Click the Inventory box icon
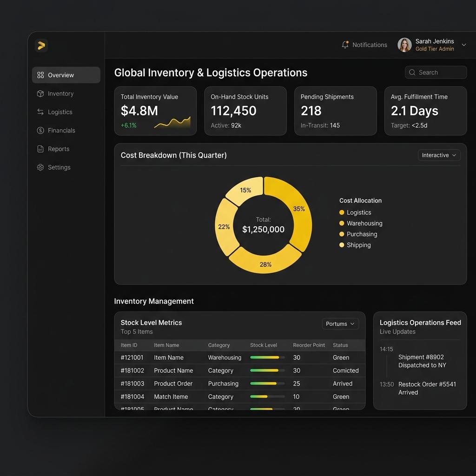The width and height of the screenshot is (476, 476). pyautogui.click(x=40, y=93)
